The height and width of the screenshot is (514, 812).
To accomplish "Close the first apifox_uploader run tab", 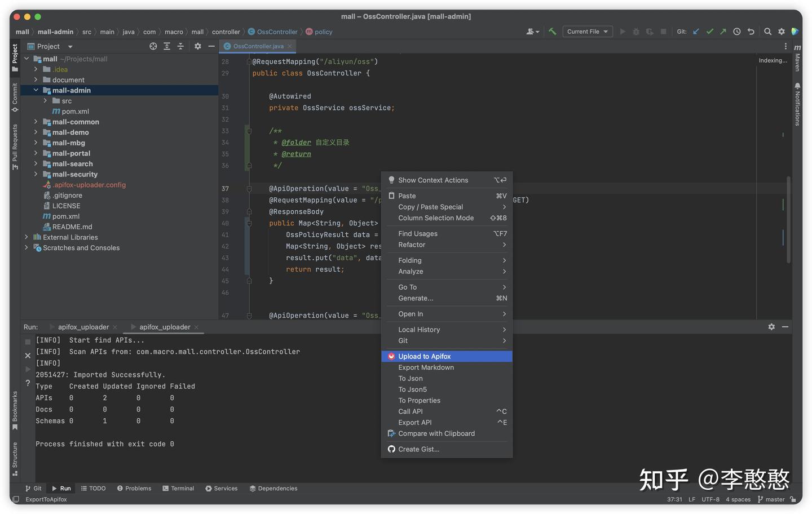I will 115,327.
